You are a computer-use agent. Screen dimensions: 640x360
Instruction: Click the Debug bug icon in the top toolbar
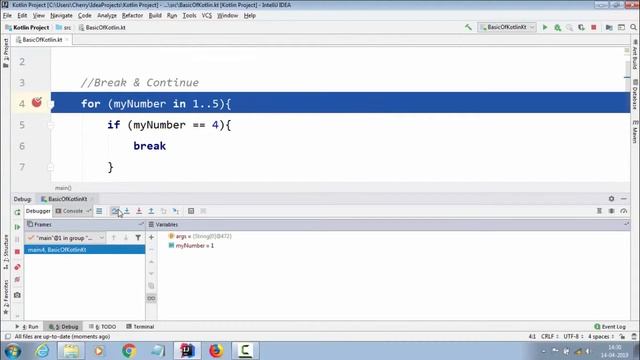point(557,27)
